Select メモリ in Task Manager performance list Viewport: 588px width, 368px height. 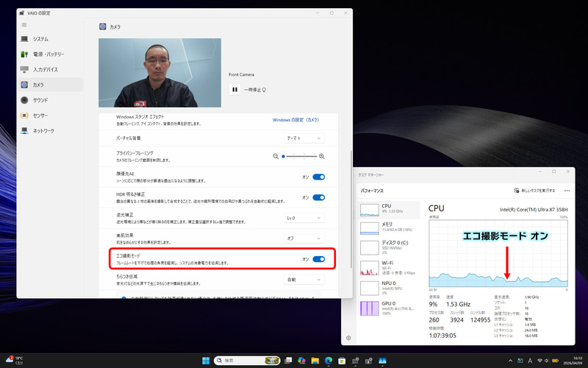390,228
